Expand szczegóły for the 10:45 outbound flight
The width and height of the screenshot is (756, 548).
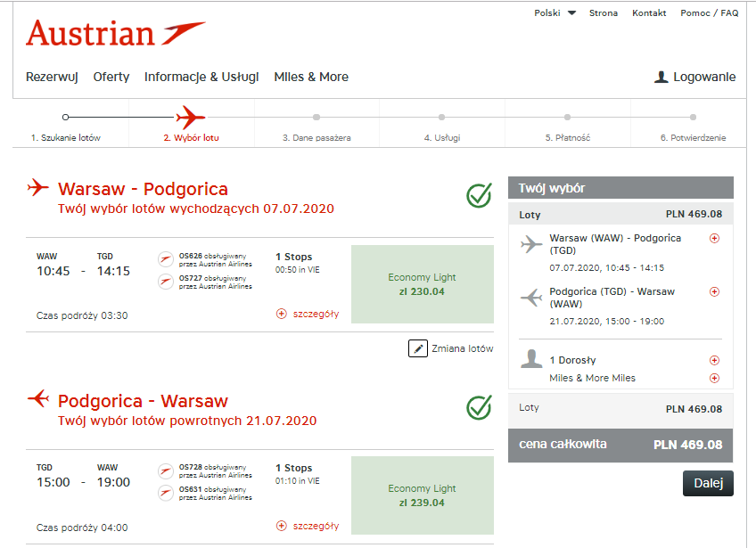(x=308, y=314)
